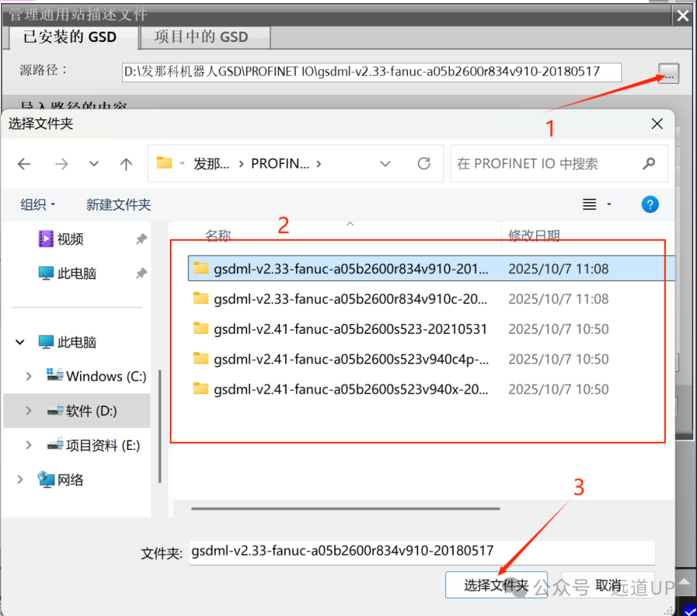Refresh the folder view
Viewport: 697px width, 616px height.
[x=423, y=163]
